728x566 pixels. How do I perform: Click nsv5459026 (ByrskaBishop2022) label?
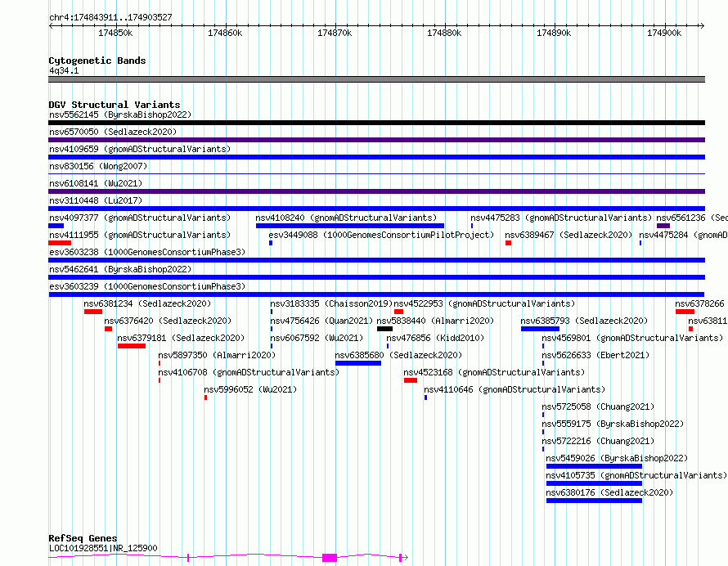[x=617, y=458]
